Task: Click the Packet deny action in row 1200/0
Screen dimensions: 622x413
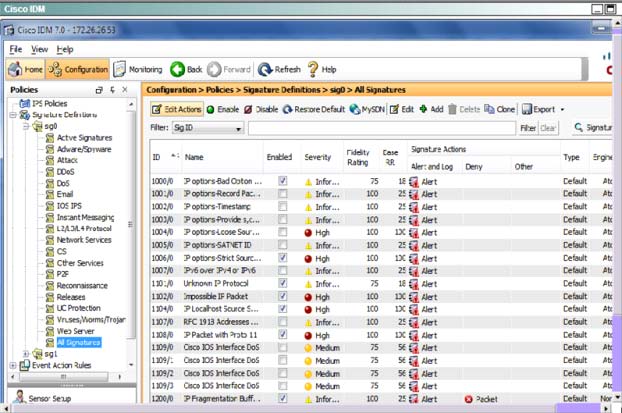Action: pos(481,399)
